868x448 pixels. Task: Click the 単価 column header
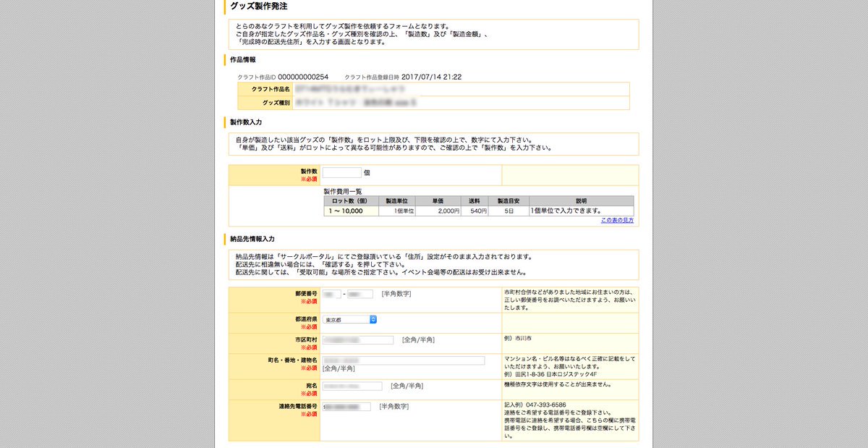click(x=438, y=200)
